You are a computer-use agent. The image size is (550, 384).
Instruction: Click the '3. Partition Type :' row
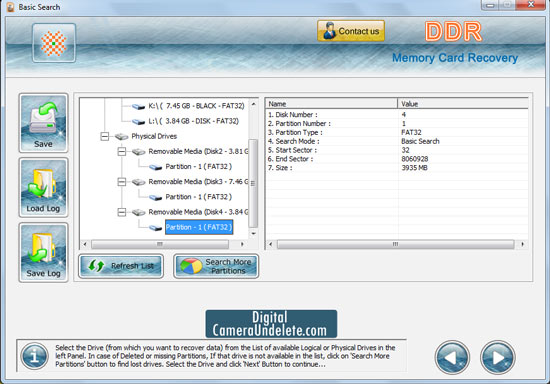tap(397, 132)
